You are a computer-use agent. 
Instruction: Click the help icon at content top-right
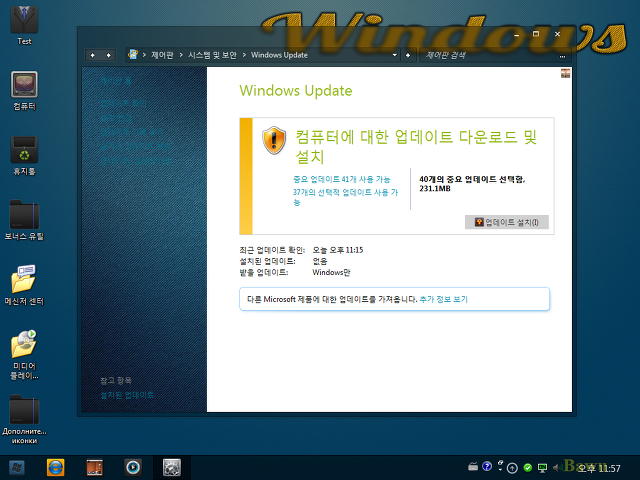(x=565, y=73)
